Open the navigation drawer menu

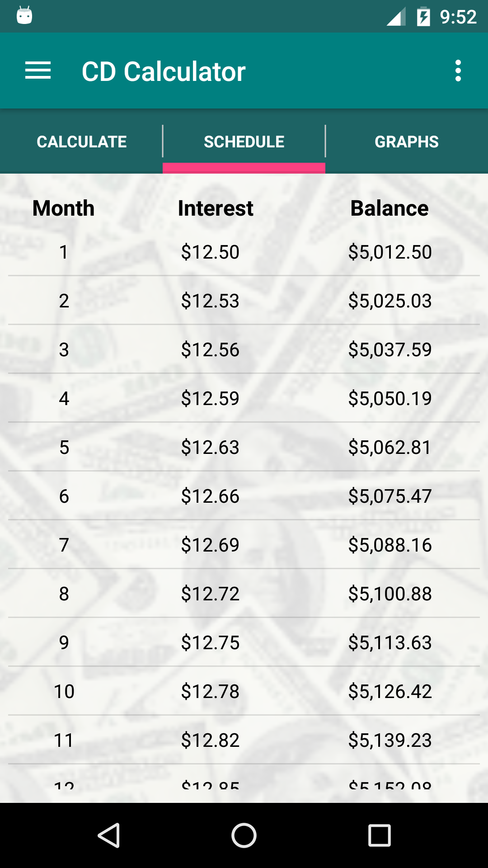(x=38, y=71)
